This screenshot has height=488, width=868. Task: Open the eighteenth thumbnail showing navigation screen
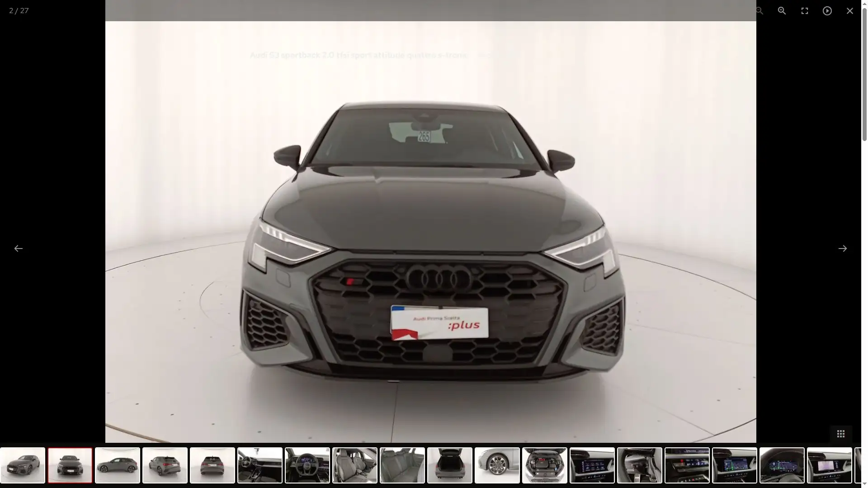click(830, 465)
